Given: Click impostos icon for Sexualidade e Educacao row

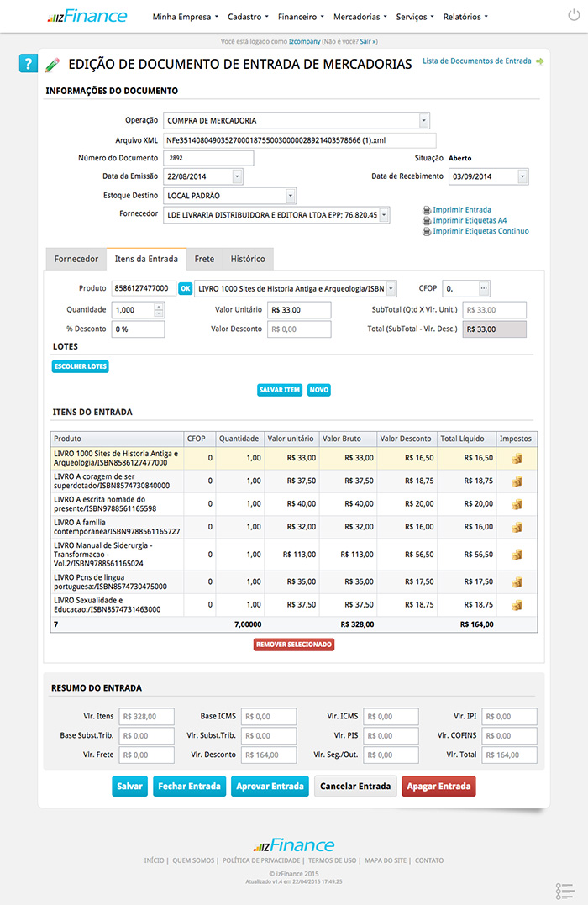Looking at the screenshot, I should [517, 605].
